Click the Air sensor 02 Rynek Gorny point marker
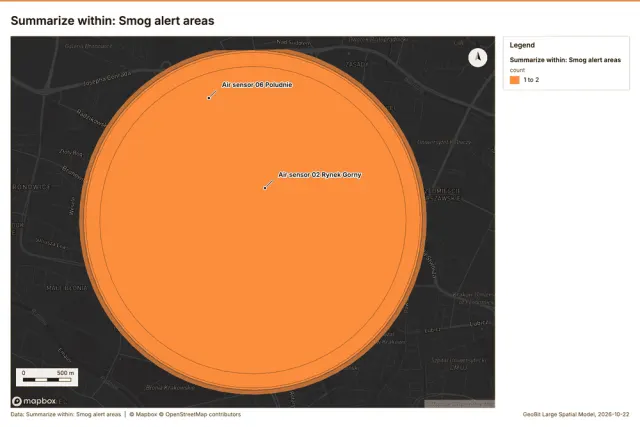640x427 pixels. click(265, 188)
